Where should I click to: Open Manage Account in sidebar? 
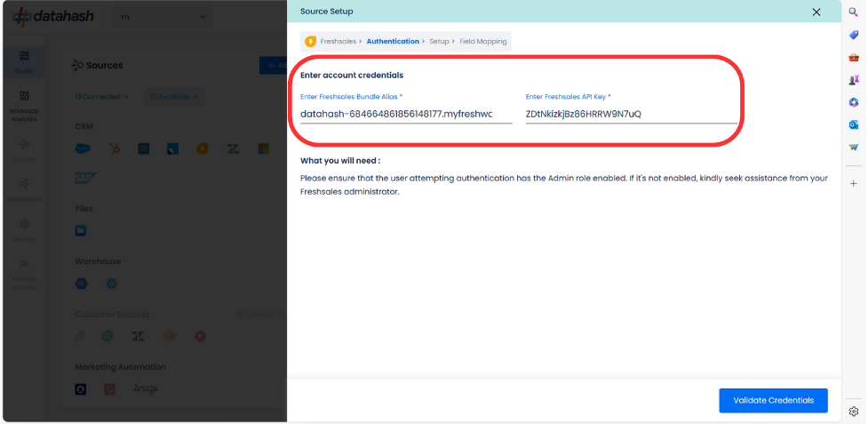coord(24,274)
